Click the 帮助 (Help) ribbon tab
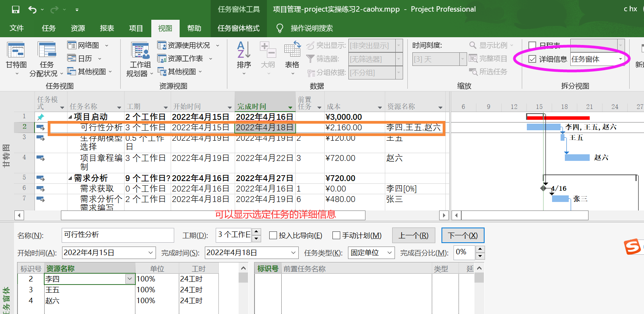Viewport: 644px width, 314px height. point(194,28)
